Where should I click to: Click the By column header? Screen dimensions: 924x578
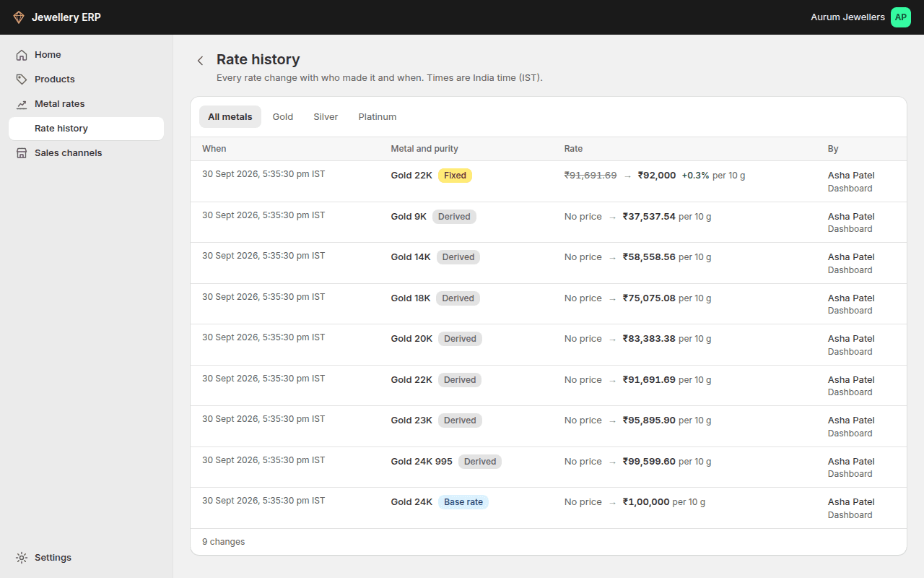[833, 149]
